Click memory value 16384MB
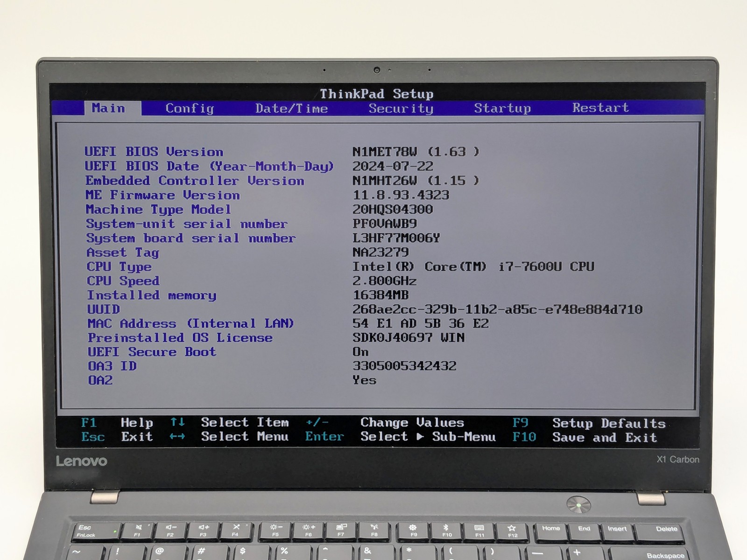The image size is (747, 560). (x=381, y=295)
